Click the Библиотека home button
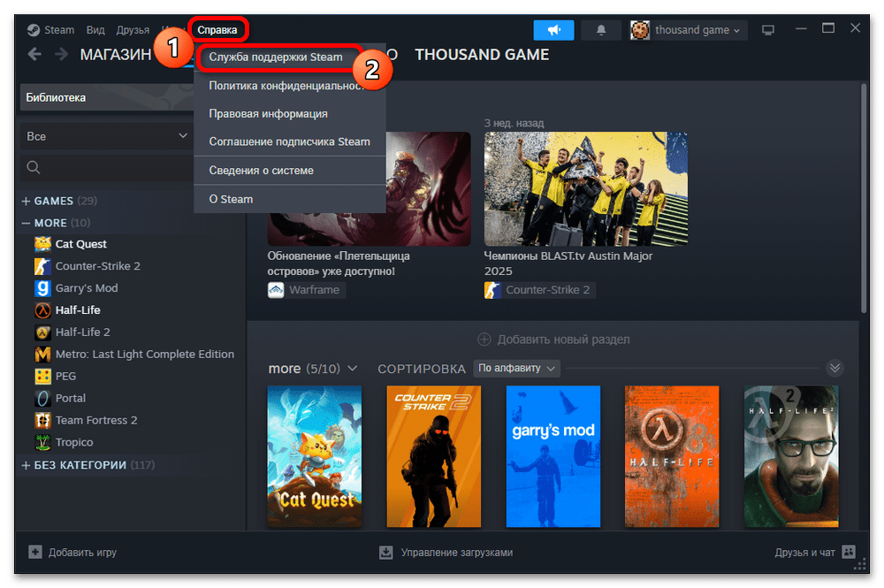Viewport: 884px width, 588px height. (107, 97)
